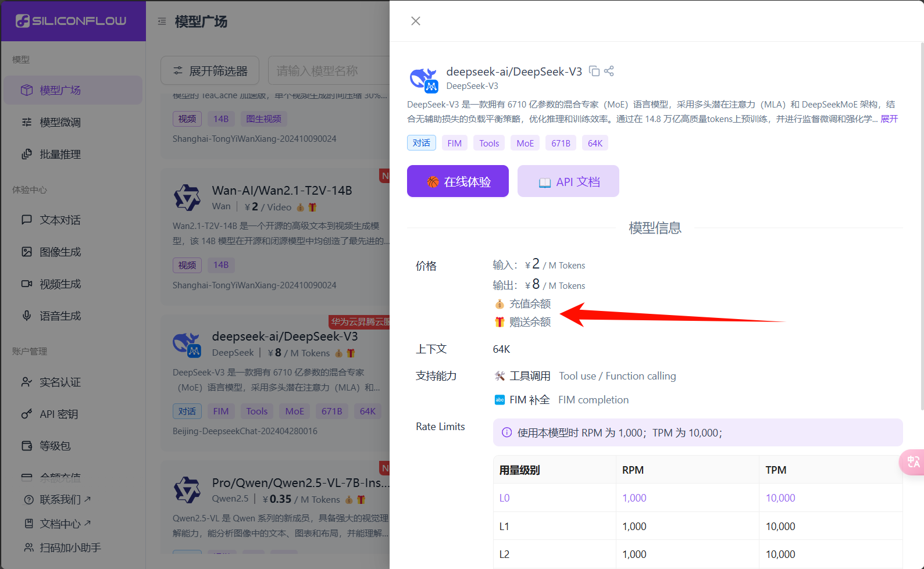Select the L1 usage level row
The image size is (924, 569).
698,526
